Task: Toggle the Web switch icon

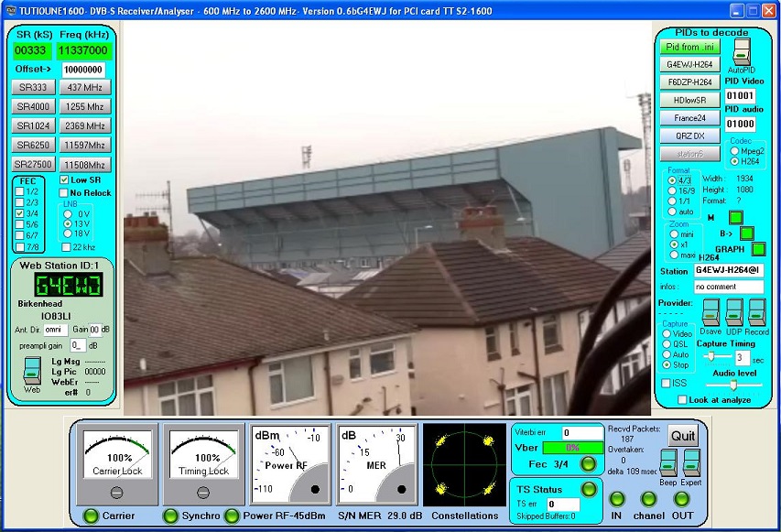Action: (x=32, y=371)
